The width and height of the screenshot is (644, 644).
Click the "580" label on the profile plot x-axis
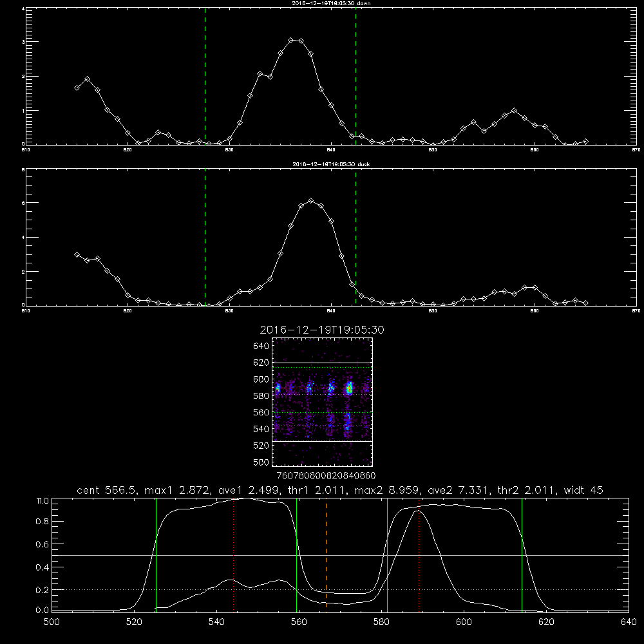click(x=381, y=622)
